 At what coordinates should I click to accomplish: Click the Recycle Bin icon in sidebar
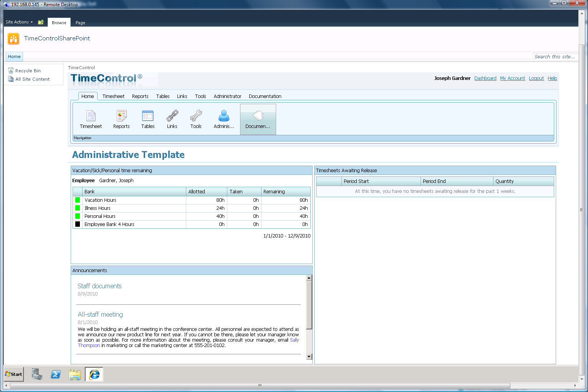pyautogui.click(x=11, y=71)
